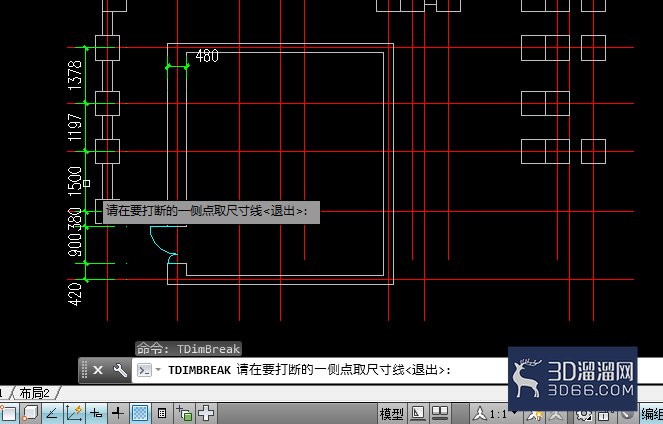Click the 模型 model space button
Image resolution: width=663 pixels, height=424 pixels.
point(391,414)
